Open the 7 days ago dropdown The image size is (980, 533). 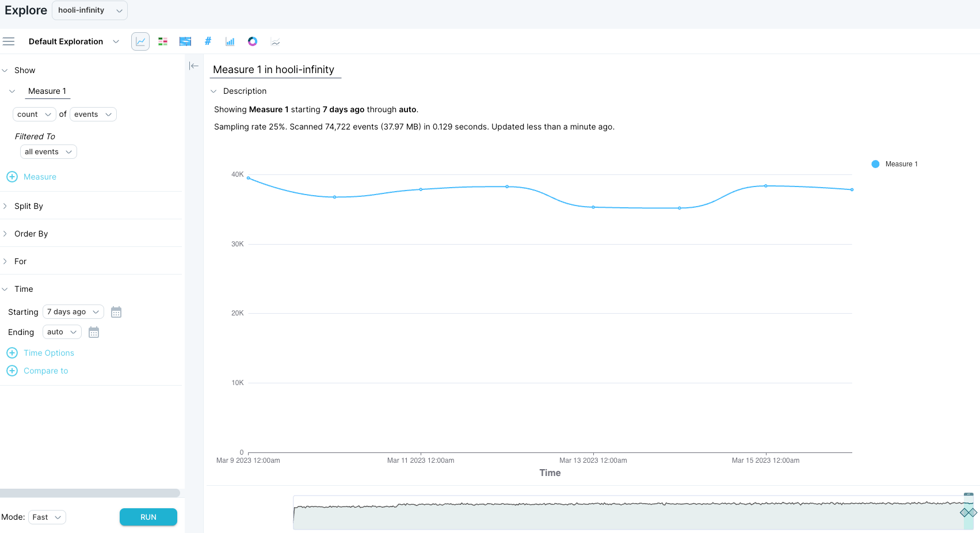coord(73,312)
